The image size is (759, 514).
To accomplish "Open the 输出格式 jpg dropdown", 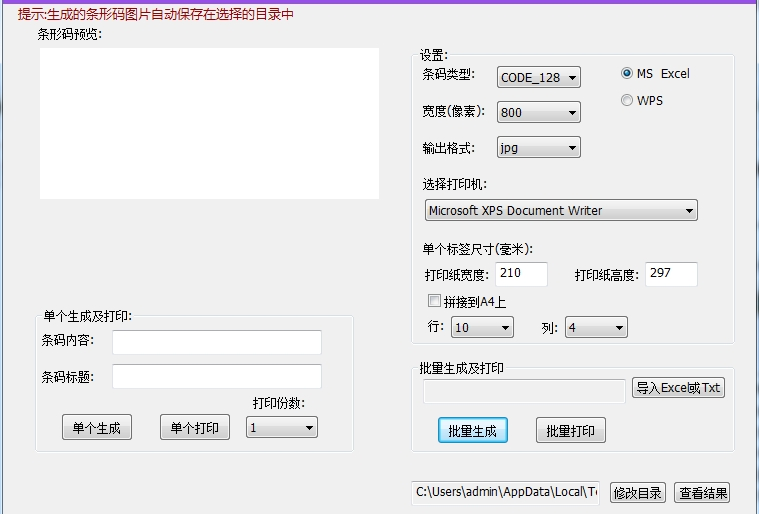I will 538,148.
